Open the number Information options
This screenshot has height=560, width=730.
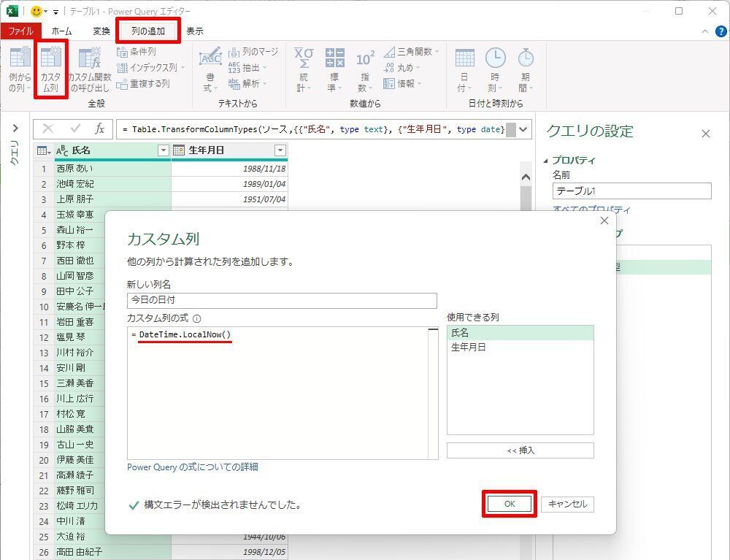click(402, 84)
